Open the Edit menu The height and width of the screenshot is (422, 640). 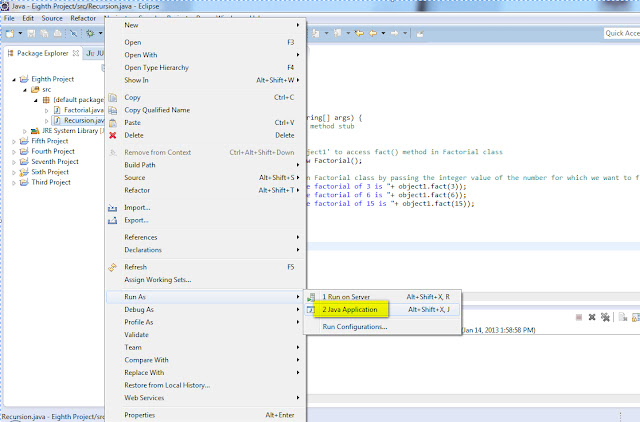point(28,18)
